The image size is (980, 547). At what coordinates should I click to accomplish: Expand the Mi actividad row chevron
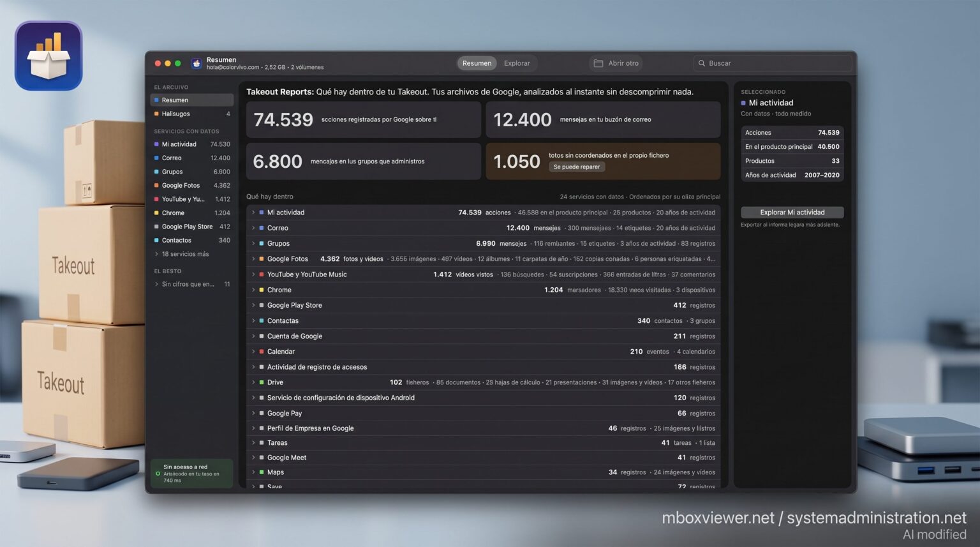253,213
